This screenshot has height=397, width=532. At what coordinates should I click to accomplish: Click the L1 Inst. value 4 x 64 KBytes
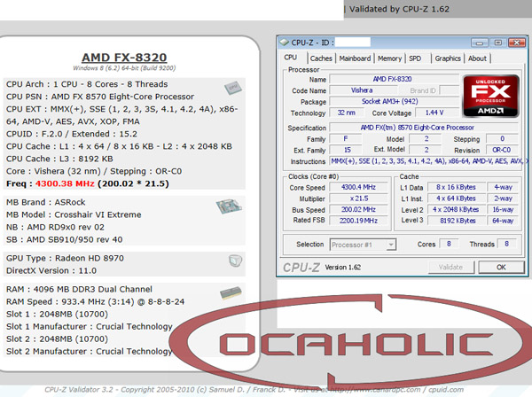click(456, 198)
